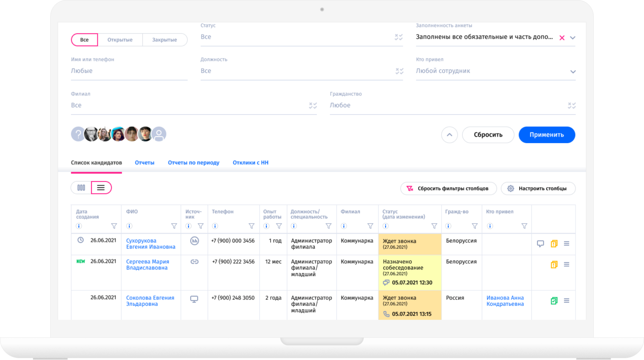The width and height of the screenshot is (644, 360).
Task: Switch to Отчеты по периоду tab
Action: 194,163
